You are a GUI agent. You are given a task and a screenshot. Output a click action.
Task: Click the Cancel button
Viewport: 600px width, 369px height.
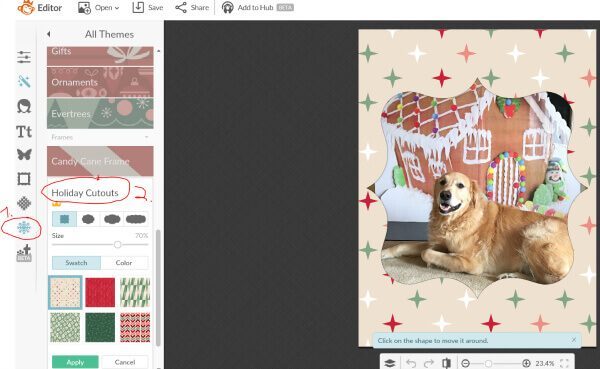125,362
